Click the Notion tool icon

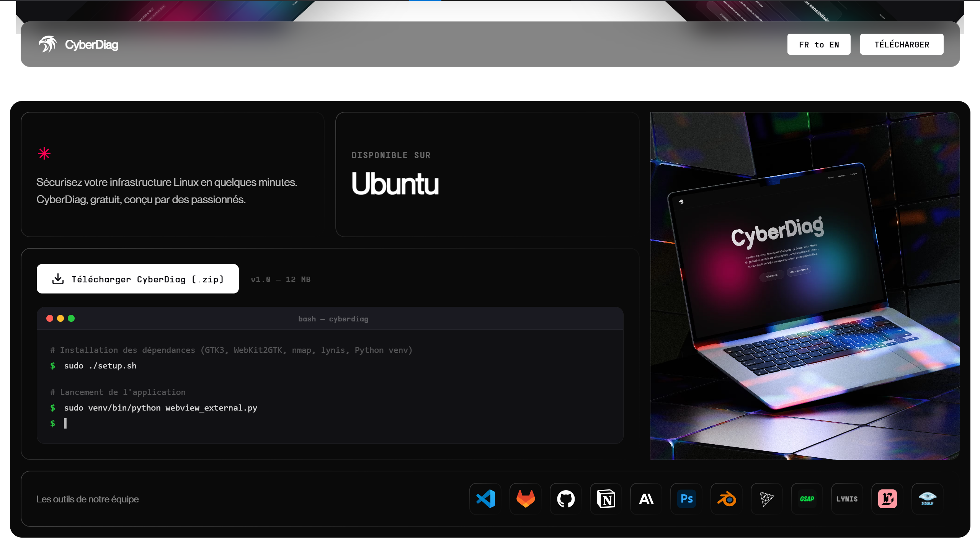coord(606,499)
